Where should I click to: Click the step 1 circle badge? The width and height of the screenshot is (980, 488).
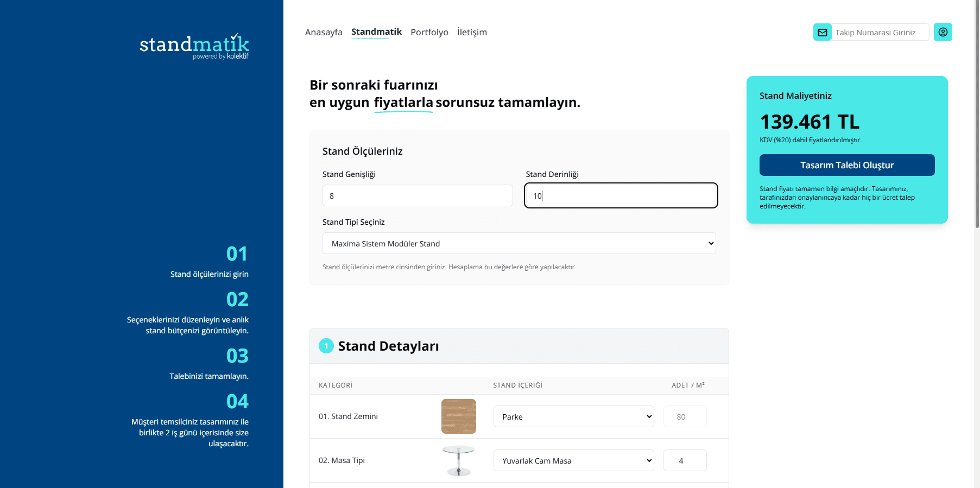tap(326, 346)
